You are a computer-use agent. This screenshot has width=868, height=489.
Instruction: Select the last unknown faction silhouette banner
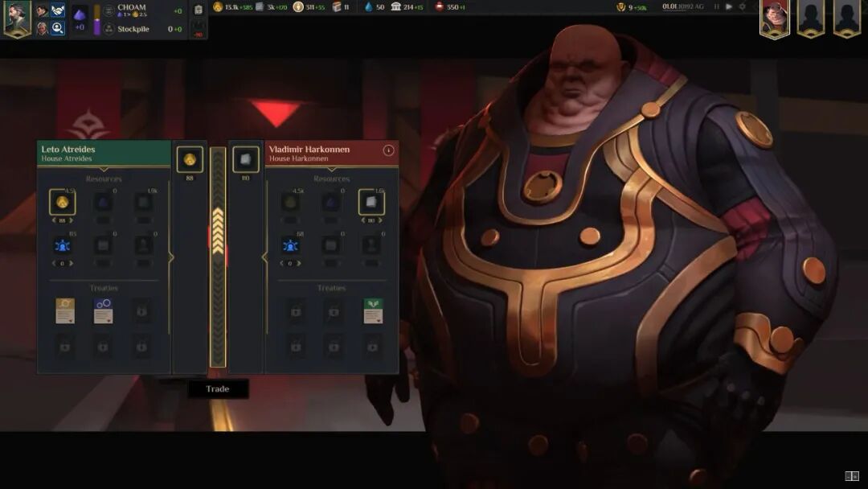point(847,18)
